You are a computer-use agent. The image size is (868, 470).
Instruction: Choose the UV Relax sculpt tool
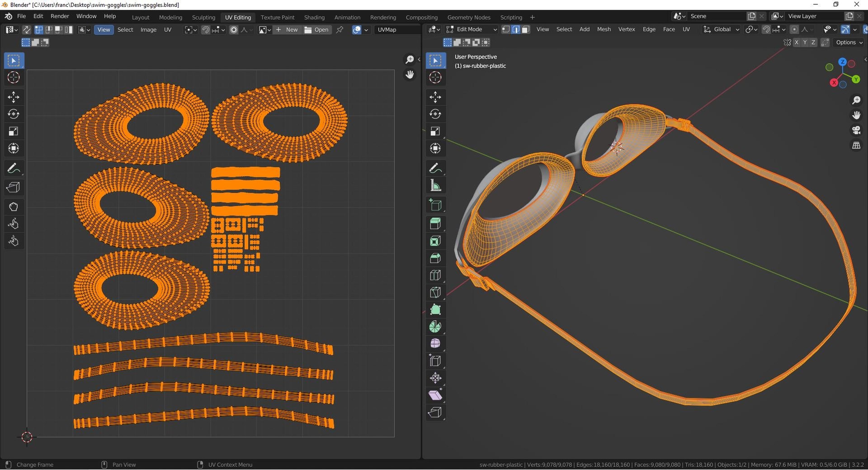tap(14, 224)
